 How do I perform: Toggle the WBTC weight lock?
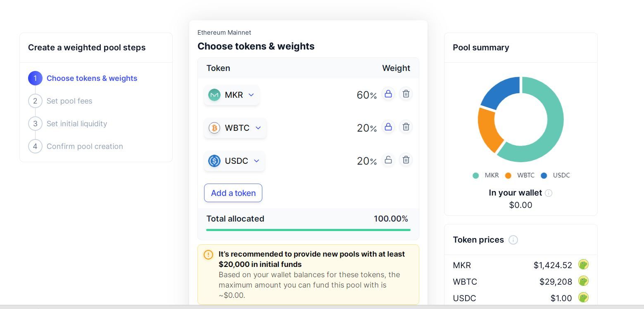point(388,127)
